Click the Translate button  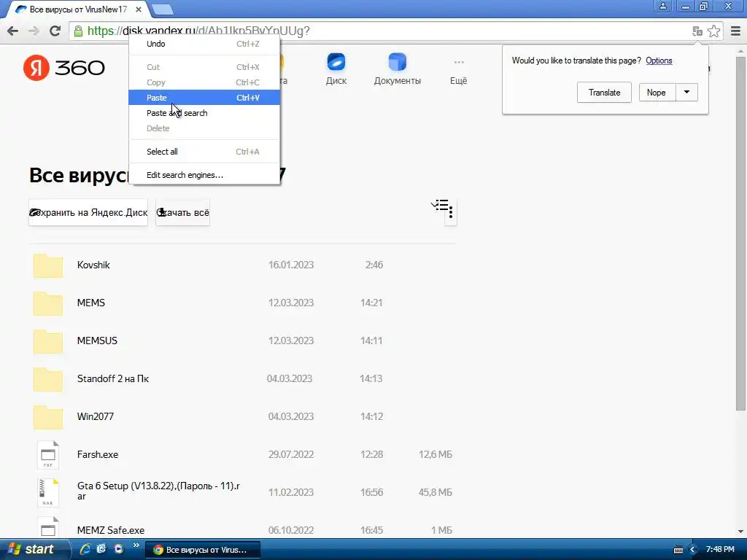[x=604, y=93]
